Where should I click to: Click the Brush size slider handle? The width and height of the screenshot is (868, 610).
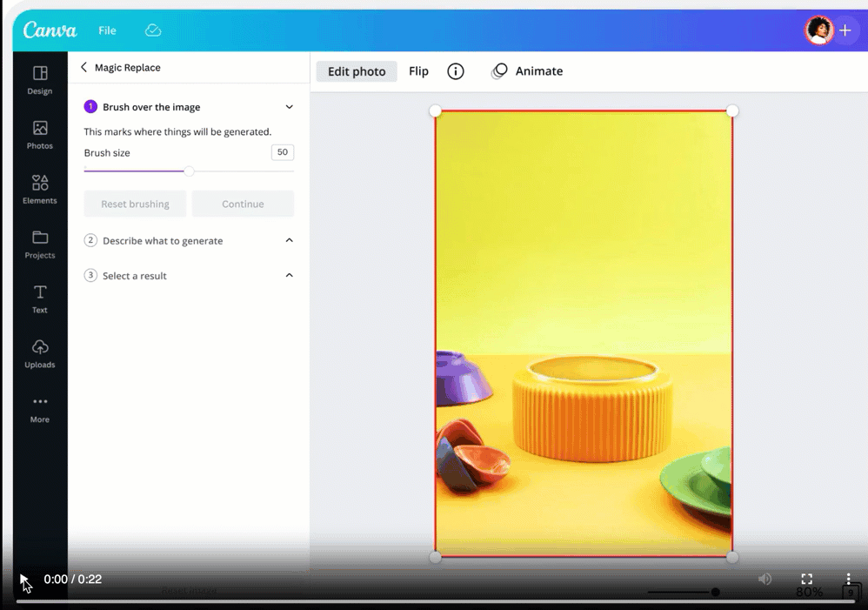[189, 171]
